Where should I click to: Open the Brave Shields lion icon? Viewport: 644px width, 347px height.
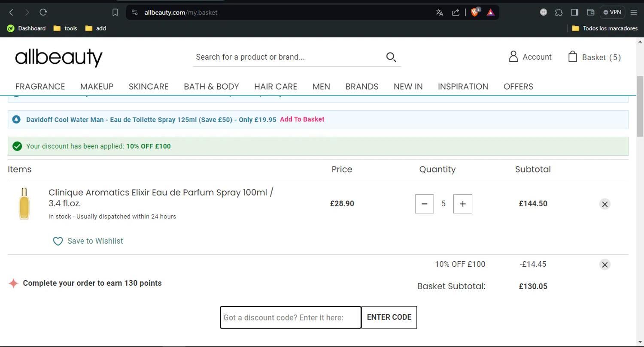click(475, 12)
